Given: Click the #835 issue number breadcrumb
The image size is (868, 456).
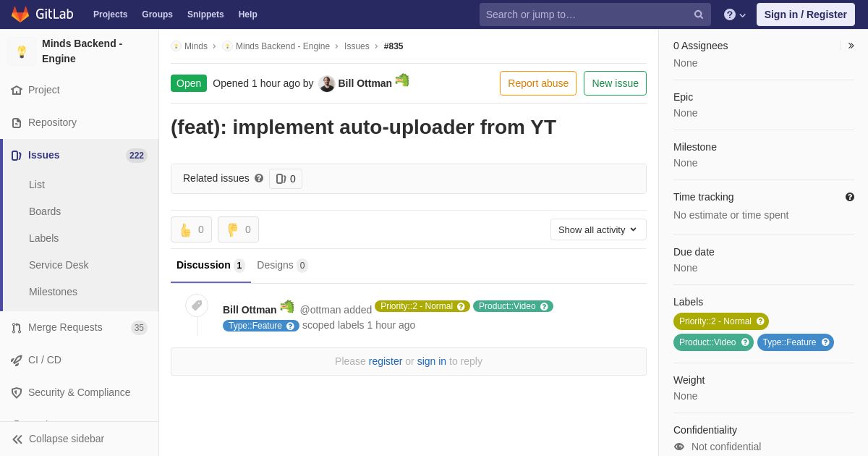Looking at the screenshot, I should [x=393, y=46].
